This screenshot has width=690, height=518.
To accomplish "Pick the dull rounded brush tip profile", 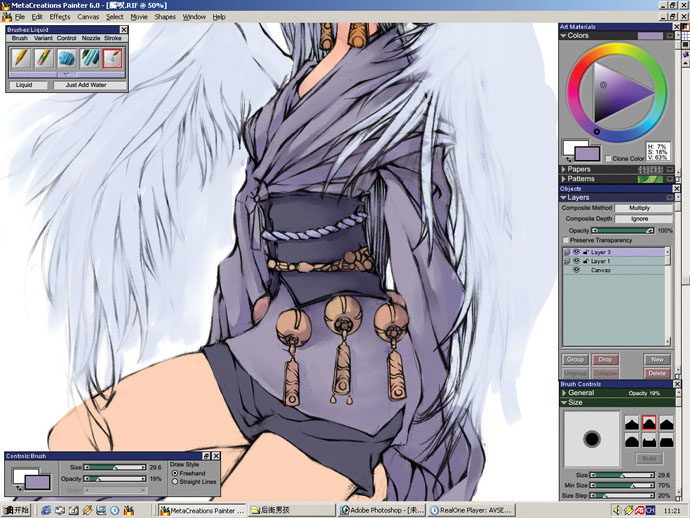I will [632, 440].
